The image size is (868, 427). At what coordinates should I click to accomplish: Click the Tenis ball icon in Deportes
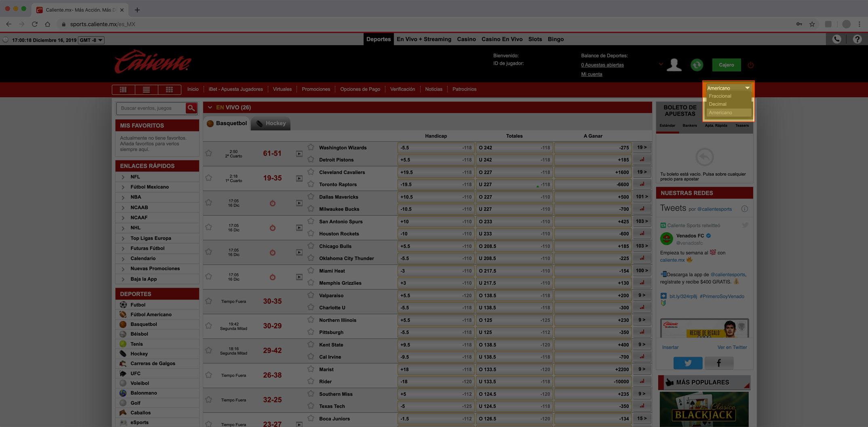tap(123, 344)
